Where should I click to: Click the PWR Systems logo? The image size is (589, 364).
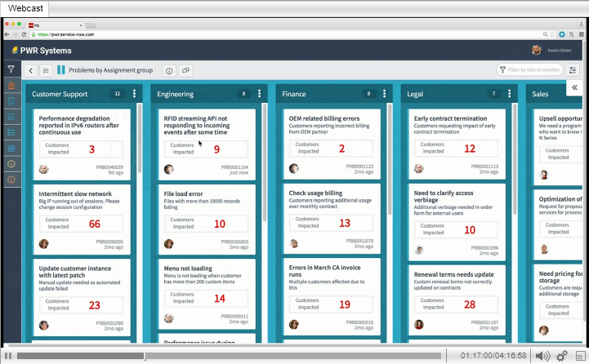pos(42,51)
